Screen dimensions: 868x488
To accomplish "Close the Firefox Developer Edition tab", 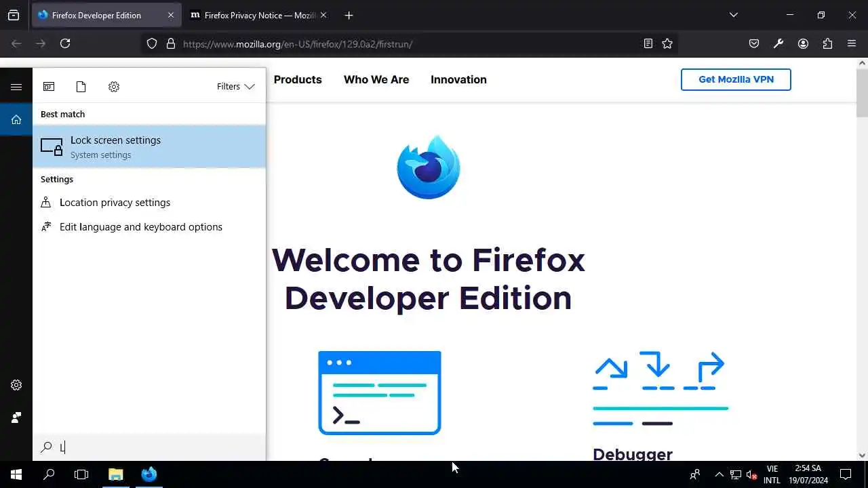I will [171, 15].
